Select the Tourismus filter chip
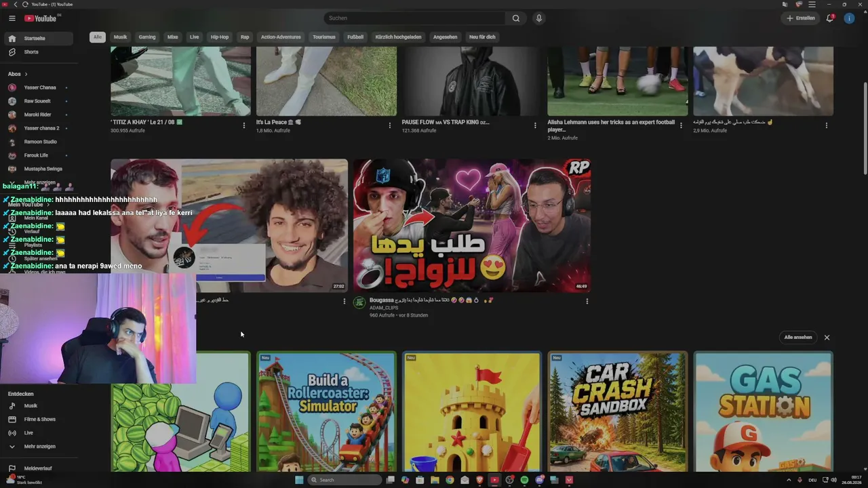This screenshot has width=868, height=488. 324,37
